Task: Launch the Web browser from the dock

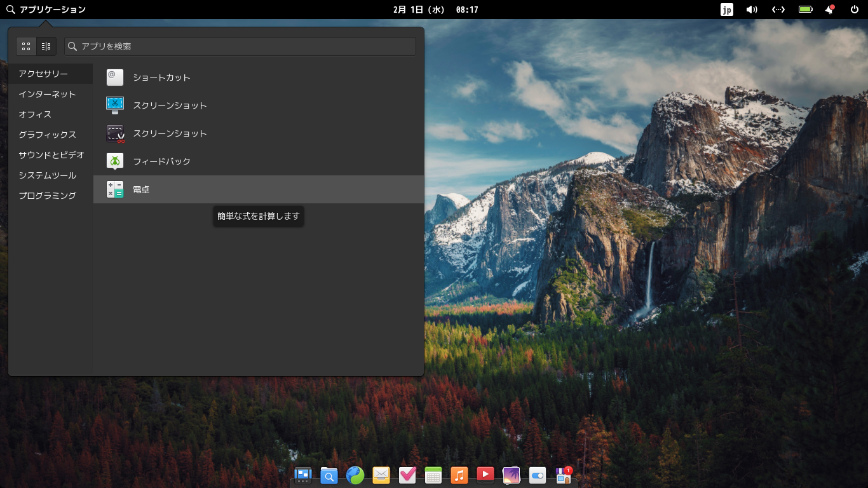Action: point(355,475)
